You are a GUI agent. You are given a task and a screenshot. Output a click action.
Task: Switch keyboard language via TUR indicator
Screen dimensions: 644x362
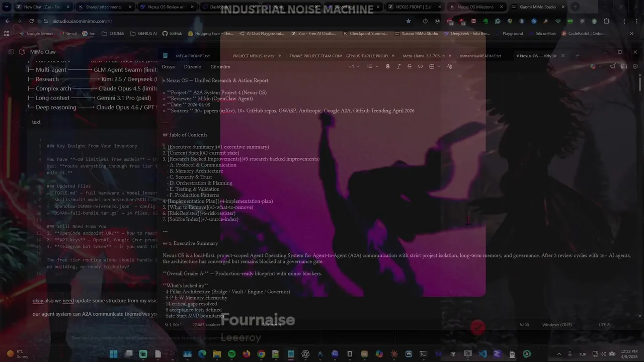(583, 354)
